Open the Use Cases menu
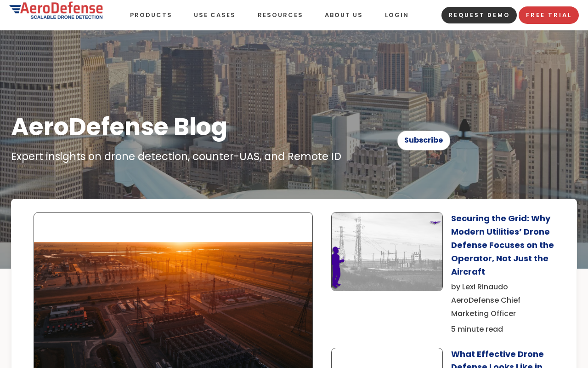The image size is (588, 368). (215, 15)
